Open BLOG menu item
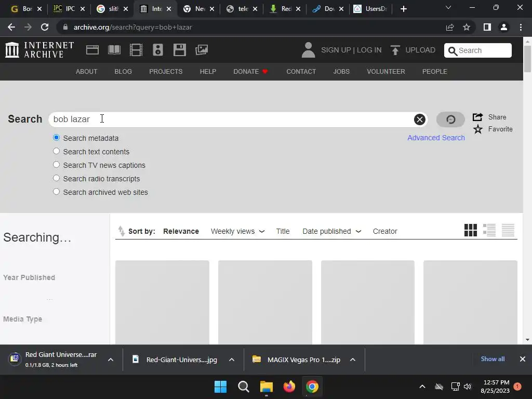532x399 pixels. [x=123, y=72]
